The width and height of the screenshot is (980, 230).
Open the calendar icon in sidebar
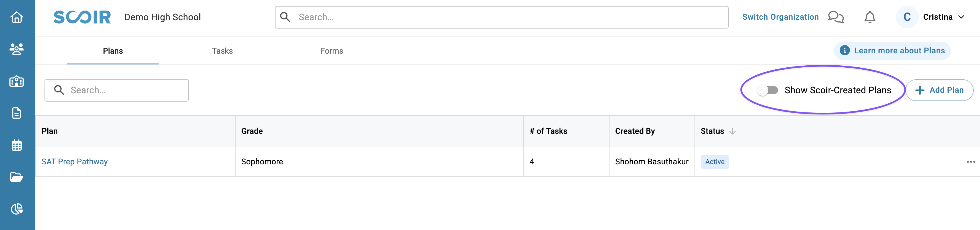(x=17, y=145)
